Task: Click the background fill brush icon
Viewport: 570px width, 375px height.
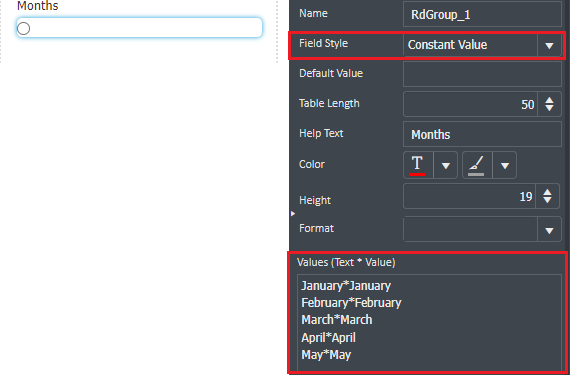Action: click(x=477, y=165)
